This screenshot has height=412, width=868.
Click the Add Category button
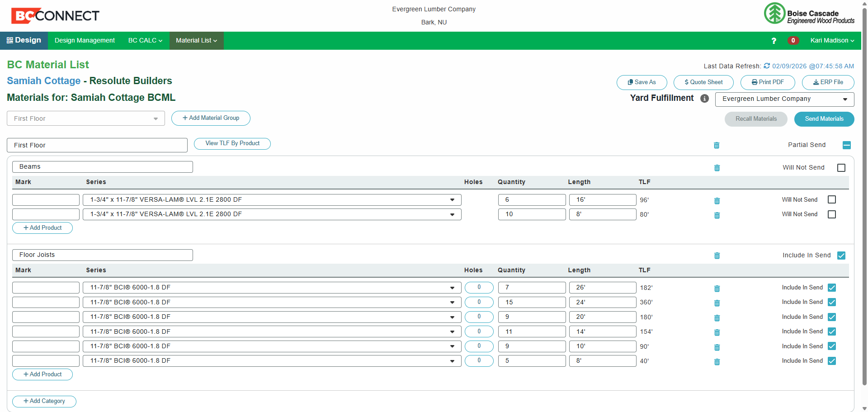tap(44, 401)
